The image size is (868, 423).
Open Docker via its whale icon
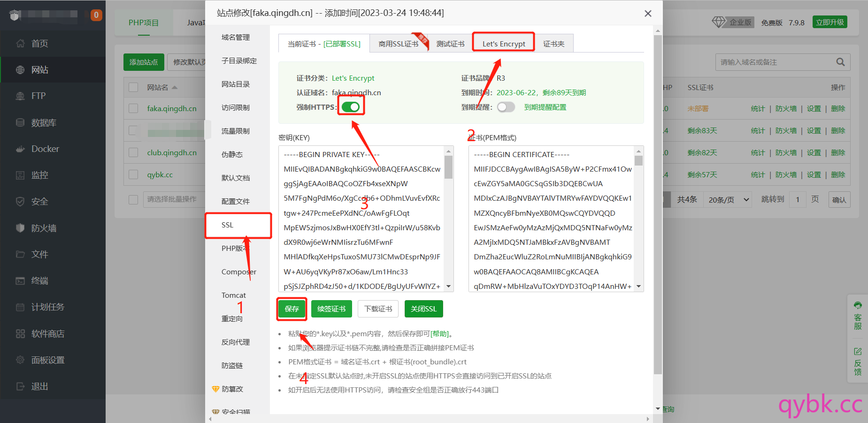tap(20, 149)
